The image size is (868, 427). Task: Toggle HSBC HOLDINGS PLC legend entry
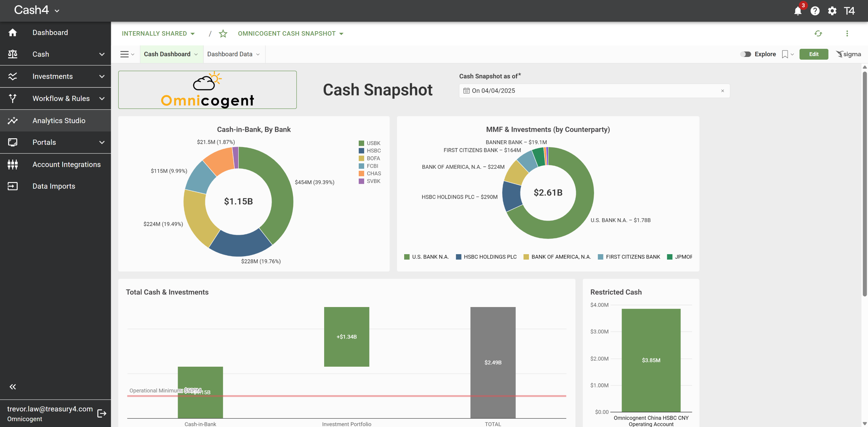coord(490,257)
